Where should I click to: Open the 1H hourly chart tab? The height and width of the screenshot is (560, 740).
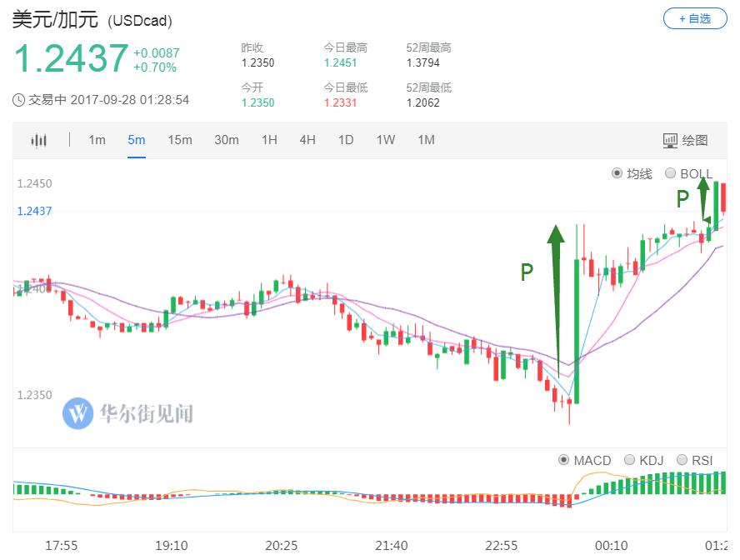coord(268,140)
